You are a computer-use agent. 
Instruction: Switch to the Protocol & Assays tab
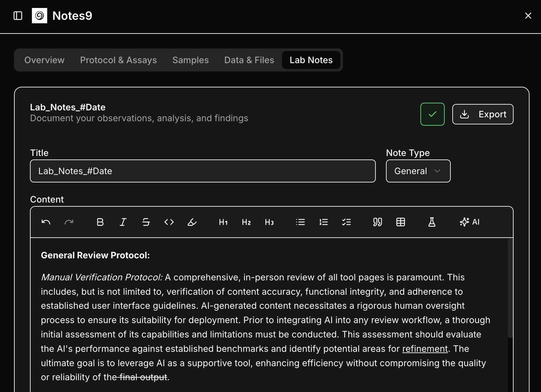118,60
